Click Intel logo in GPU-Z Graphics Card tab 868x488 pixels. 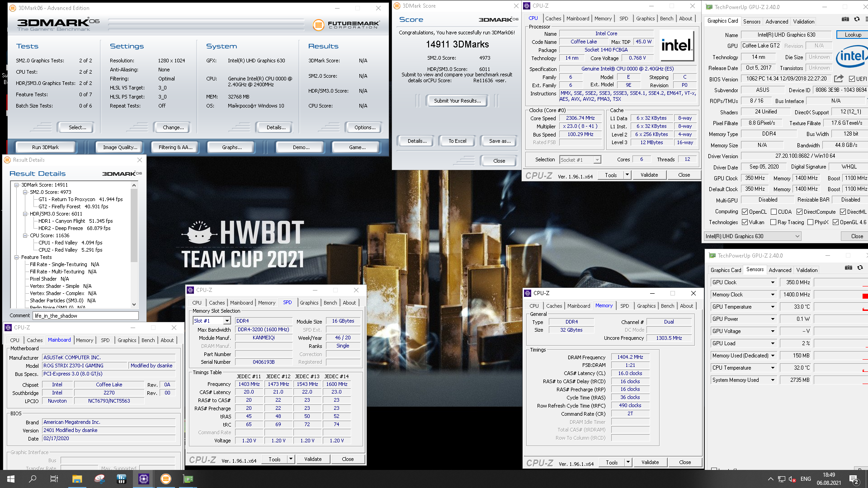pos(851,56)
